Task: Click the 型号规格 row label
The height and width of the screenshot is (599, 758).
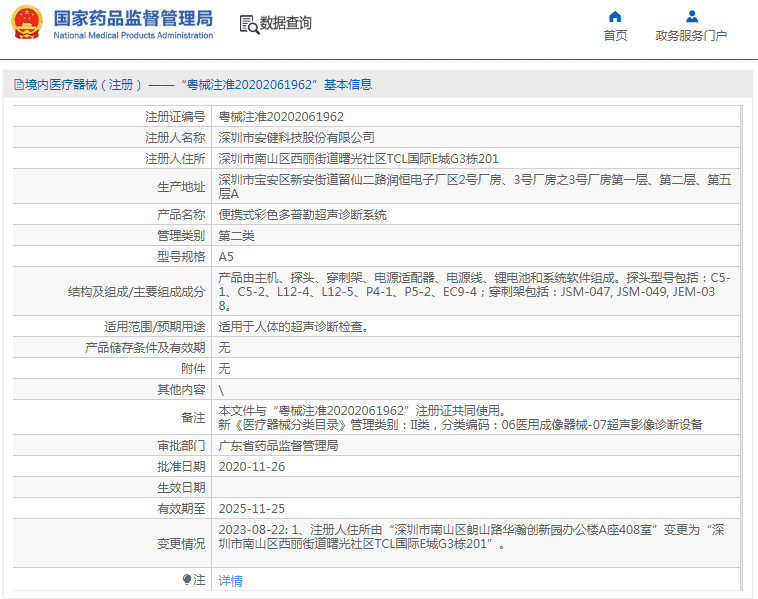Action: coord(181,257)
